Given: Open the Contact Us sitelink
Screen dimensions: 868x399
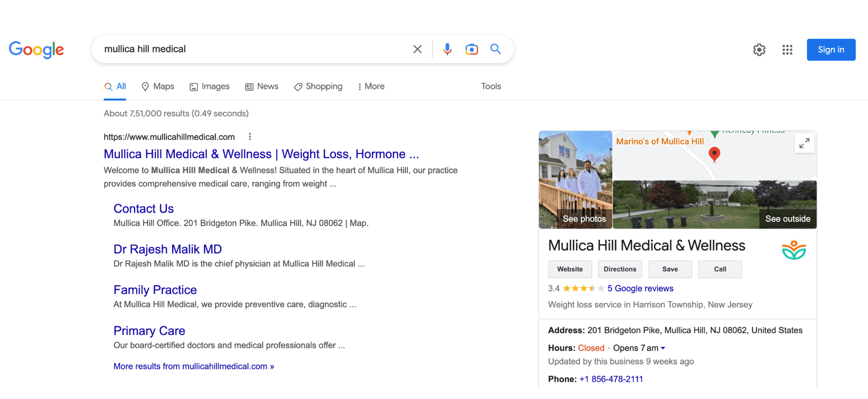Looking at the screenshot, I should pos(144,208).
